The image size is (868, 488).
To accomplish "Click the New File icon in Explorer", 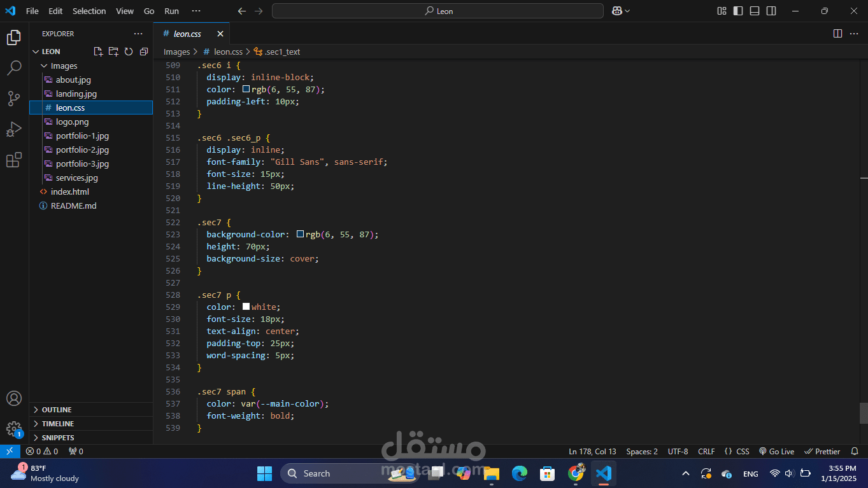I will tap(98, 52).
